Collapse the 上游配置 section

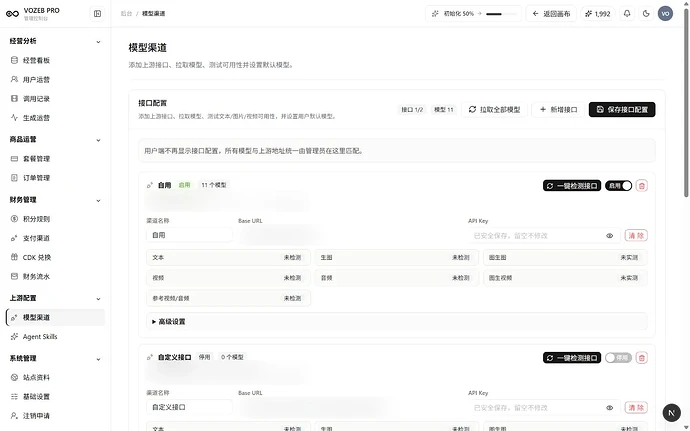coord(98,298)
